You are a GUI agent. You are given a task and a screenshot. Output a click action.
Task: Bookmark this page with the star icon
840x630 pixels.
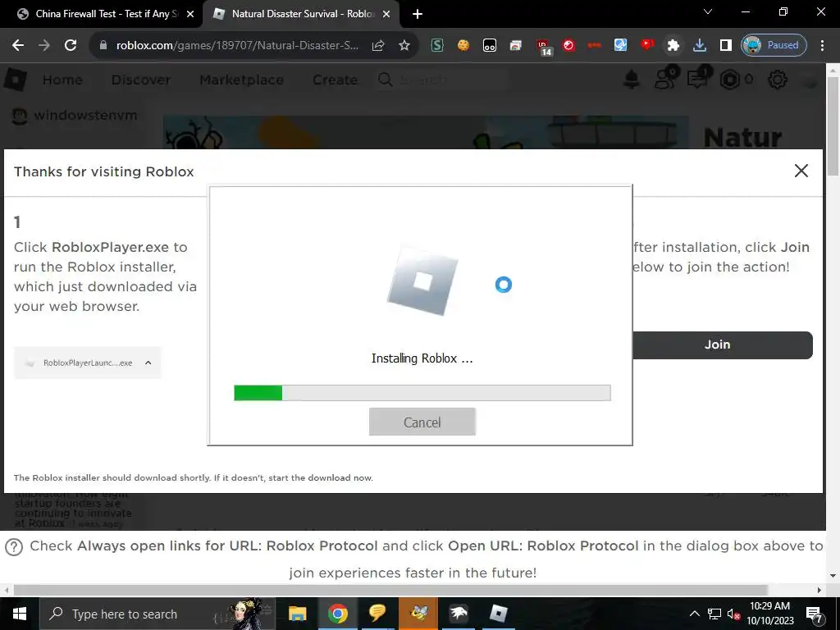click(x=404, y=46)
